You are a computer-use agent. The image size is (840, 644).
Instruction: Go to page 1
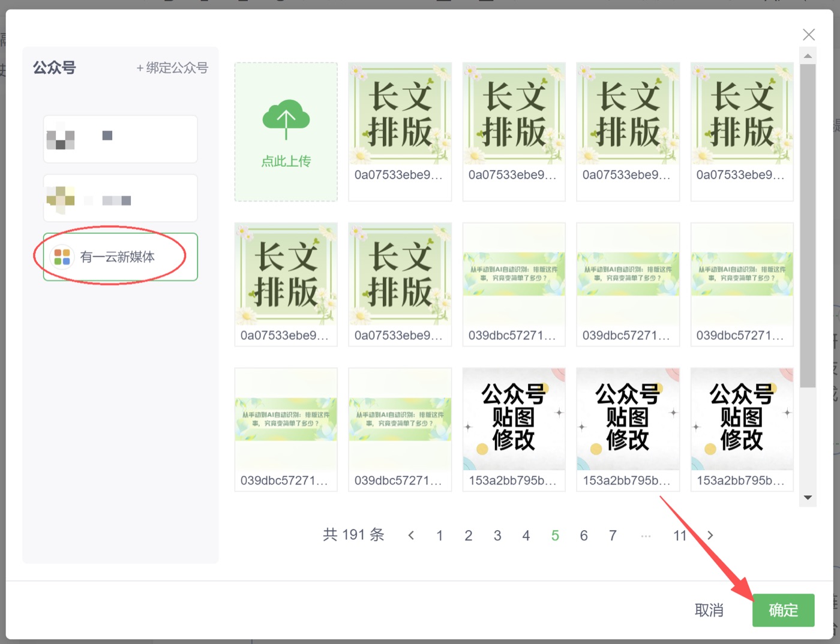point(440,535)
